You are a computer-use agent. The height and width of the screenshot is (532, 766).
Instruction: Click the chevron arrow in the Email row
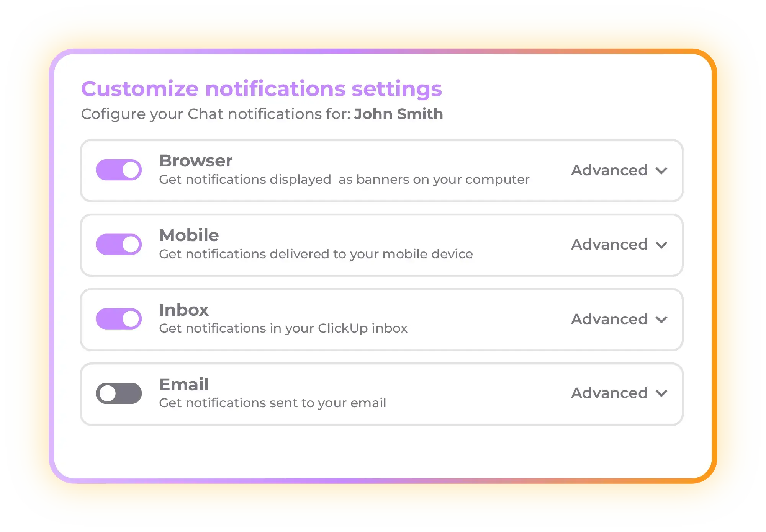tap(661, 393)
